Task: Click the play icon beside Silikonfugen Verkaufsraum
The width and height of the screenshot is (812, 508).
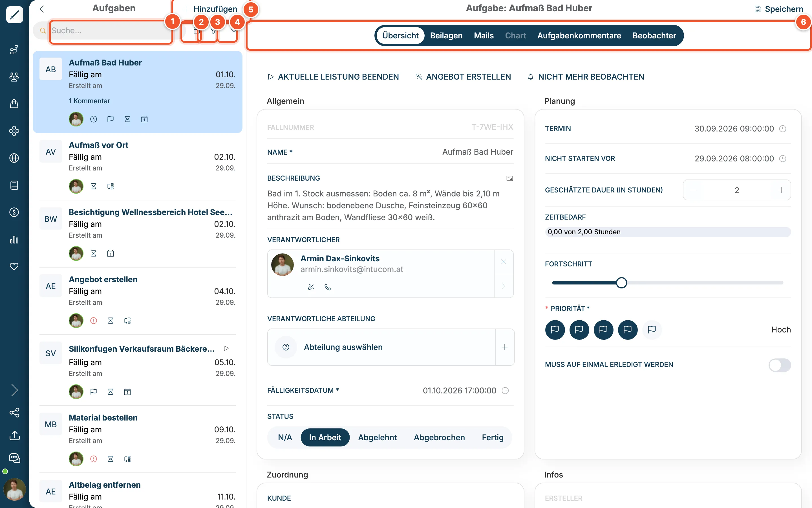Action: pyautogui.click(x=226, y=349)
